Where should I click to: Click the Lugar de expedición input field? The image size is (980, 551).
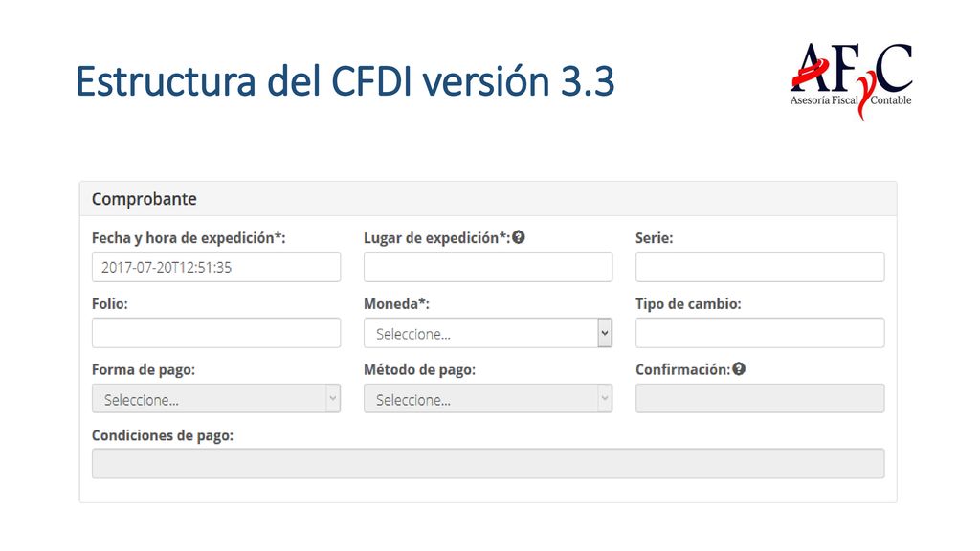(x=488, y=267)
